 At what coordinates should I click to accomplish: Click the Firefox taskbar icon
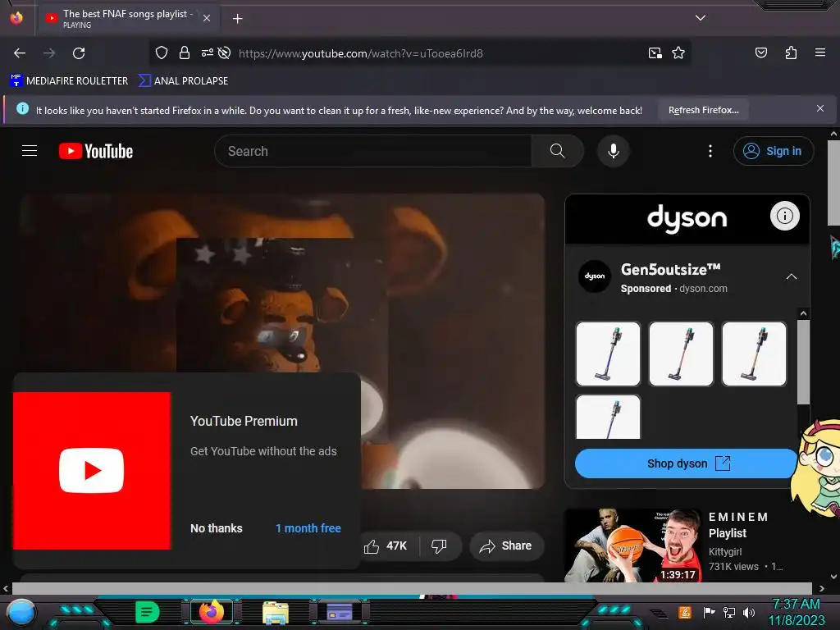pos(211,612)
